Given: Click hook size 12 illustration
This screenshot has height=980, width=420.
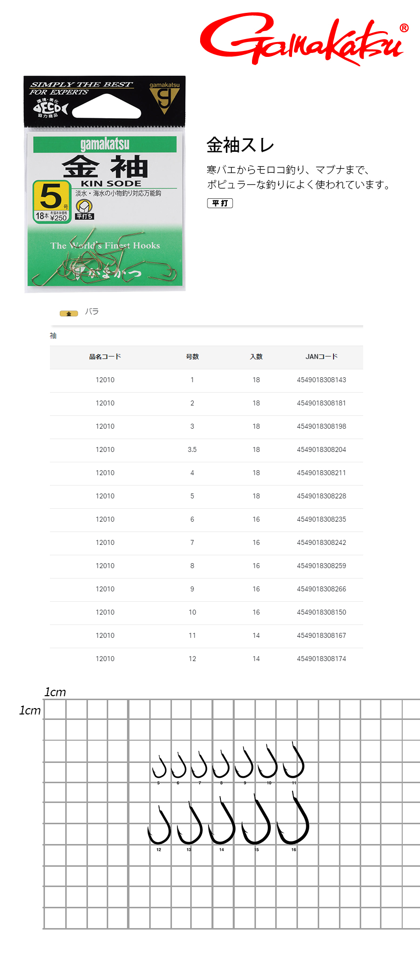Looking at the screenshot, I should click(x=159, y=825).
